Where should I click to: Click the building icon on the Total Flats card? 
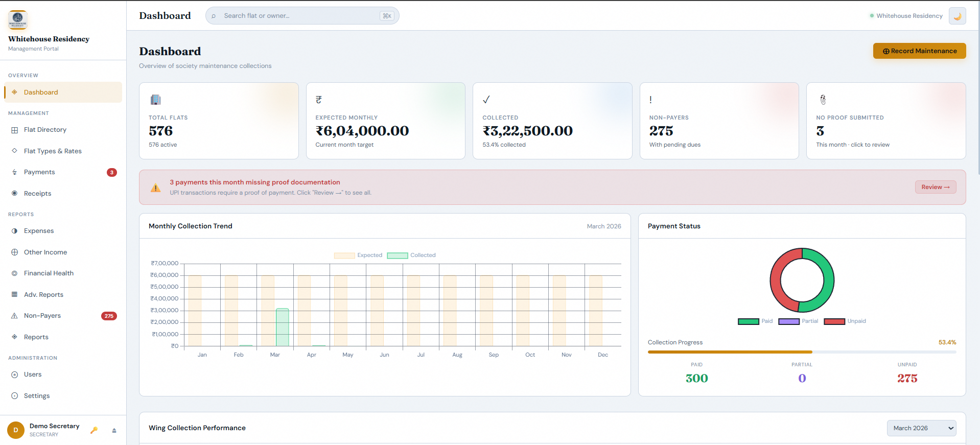(156, 100)
